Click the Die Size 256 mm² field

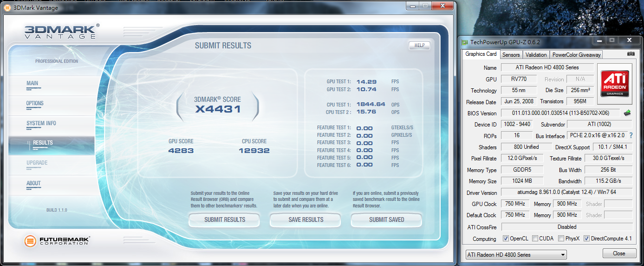point(580,90)
